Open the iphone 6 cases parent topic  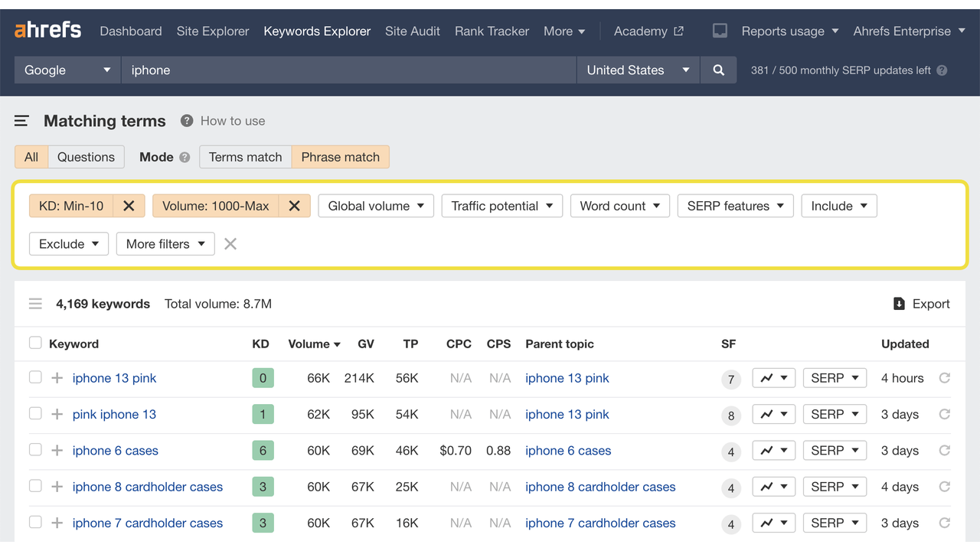(x=568, y=450)
